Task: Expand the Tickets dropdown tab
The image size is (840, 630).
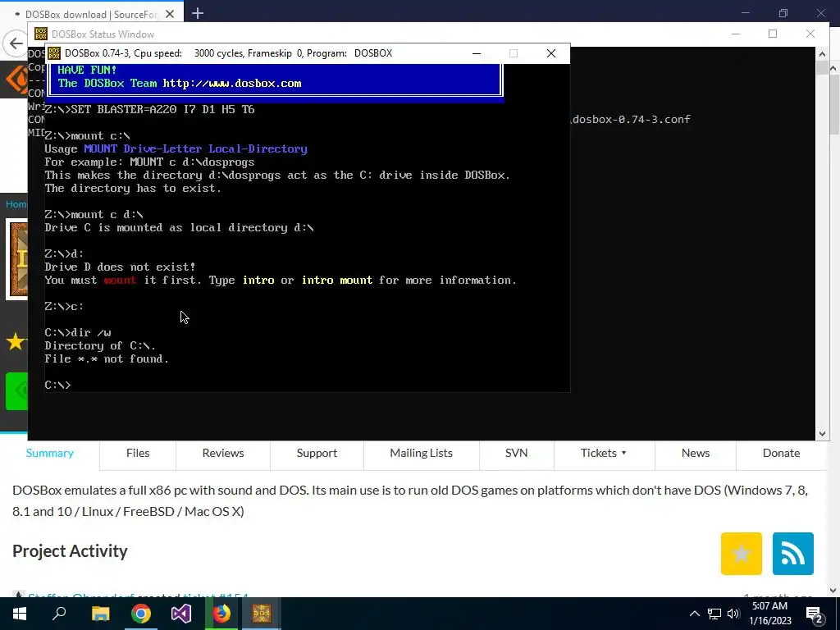Action: 604,453
